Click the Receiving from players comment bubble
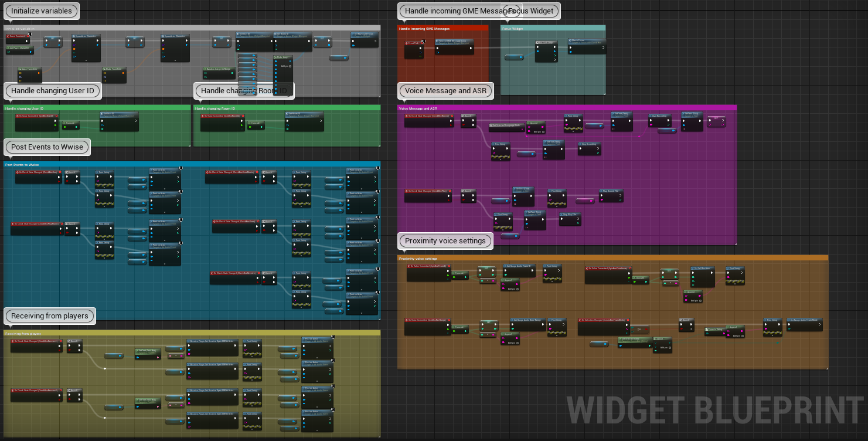 pos(49,316)
